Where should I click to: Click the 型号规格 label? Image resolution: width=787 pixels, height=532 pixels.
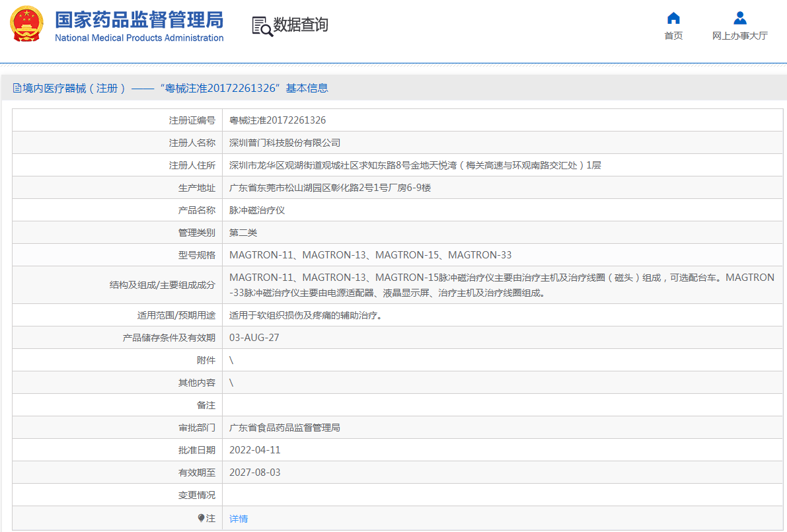pos(197,255)
